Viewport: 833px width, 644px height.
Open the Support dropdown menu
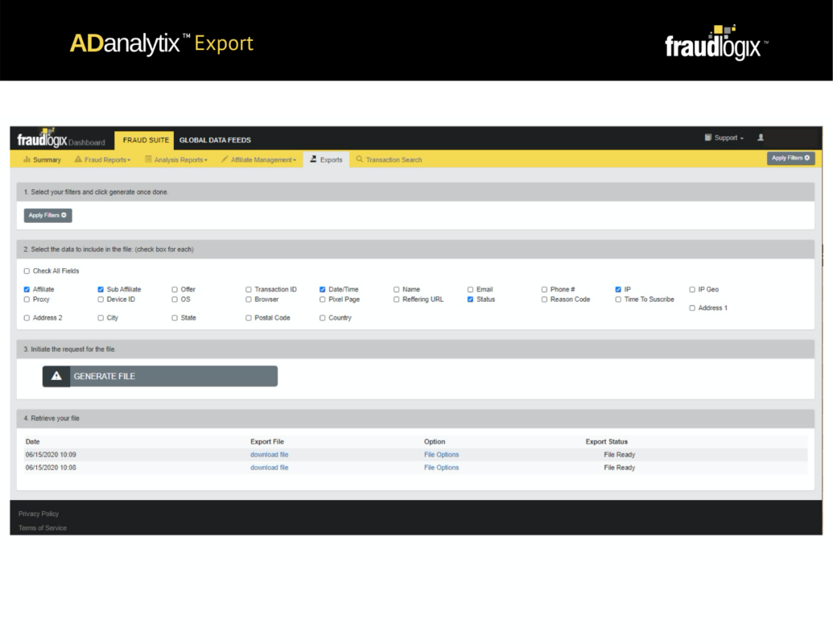pyautogui.click(x=724, y=138)
